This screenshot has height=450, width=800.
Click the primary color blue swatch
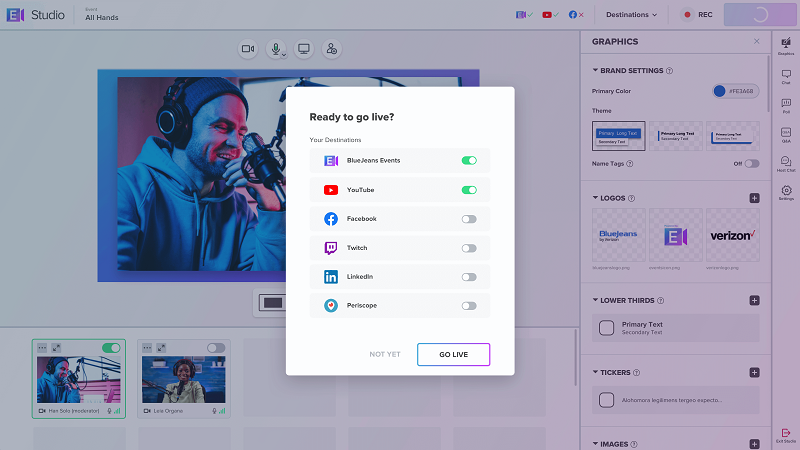(x=719, y=91)
